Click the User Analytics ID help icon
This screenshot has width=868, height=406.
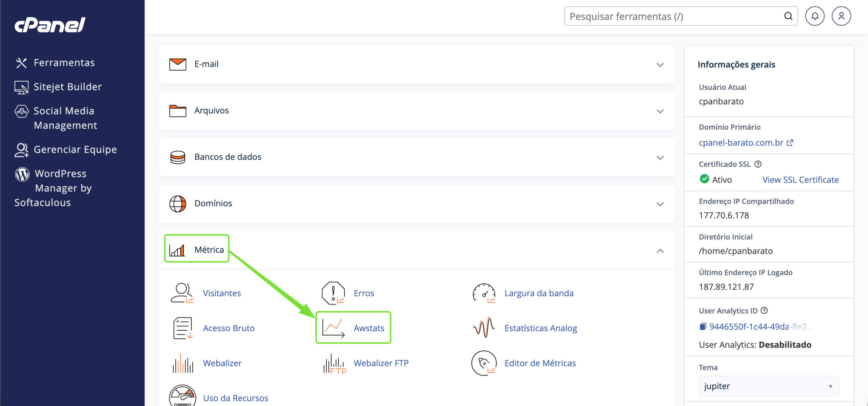click(x=764, y=311)
